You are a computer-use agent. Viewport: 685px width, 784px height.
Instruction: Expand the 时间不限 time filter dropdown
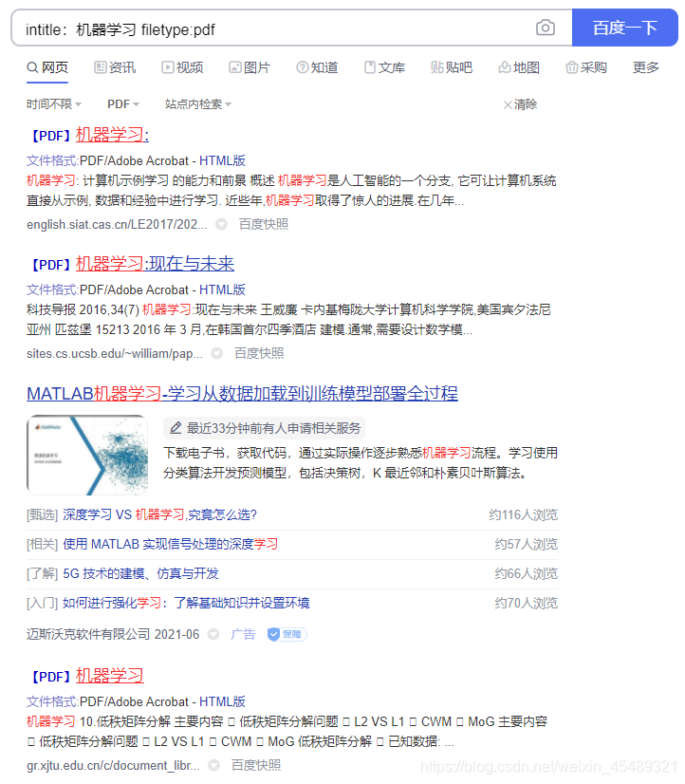(x=54, y=104)
